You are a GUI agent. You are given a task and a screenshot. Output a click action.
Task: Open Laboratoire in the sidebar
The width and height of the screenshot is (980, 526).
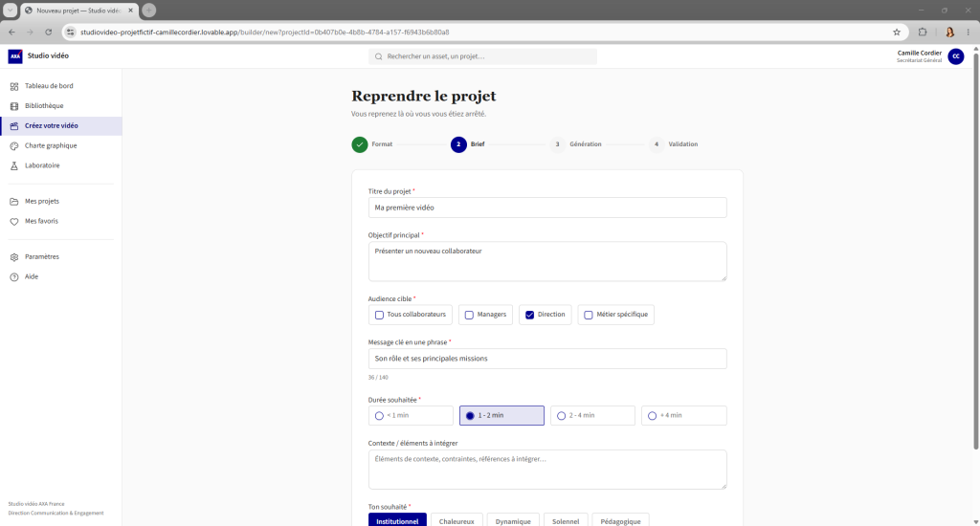60,166
